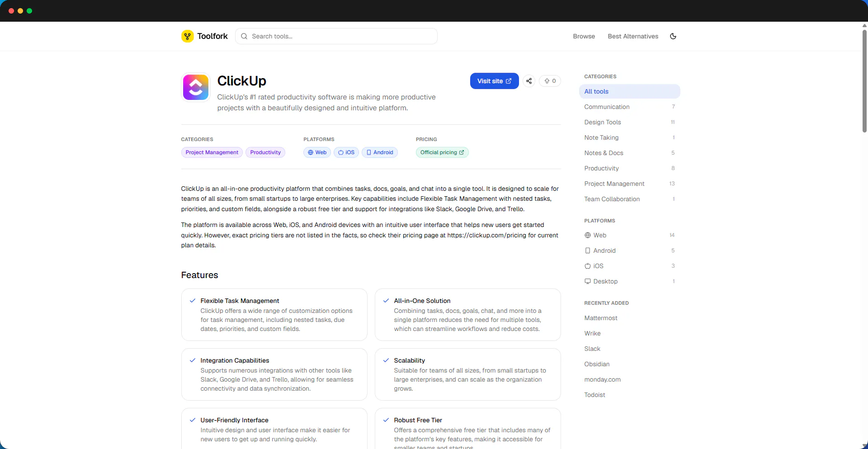Click the checkmark beside Robust Free Tier

coord(386,420)
